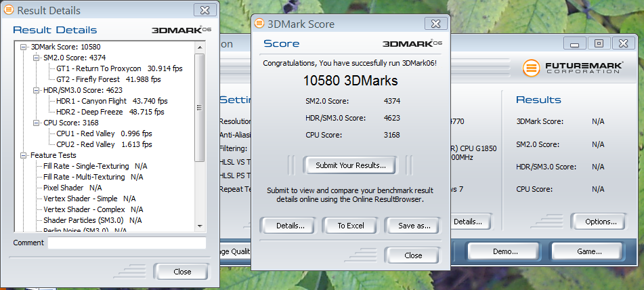Collapse the CPU Score tree node
The height and width of the screenshot is (290, 644).
[x=37, y=123]
